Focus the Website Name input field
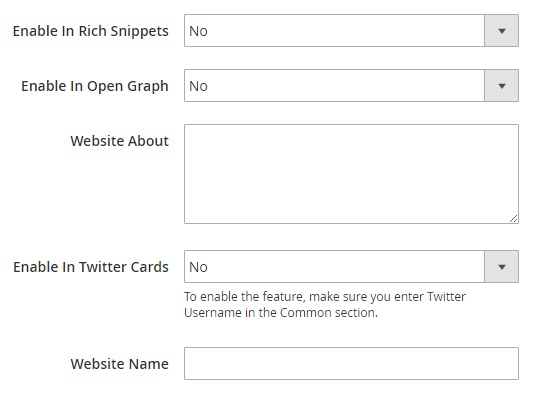This screenshot has width=537, height=395. point(351,363)
